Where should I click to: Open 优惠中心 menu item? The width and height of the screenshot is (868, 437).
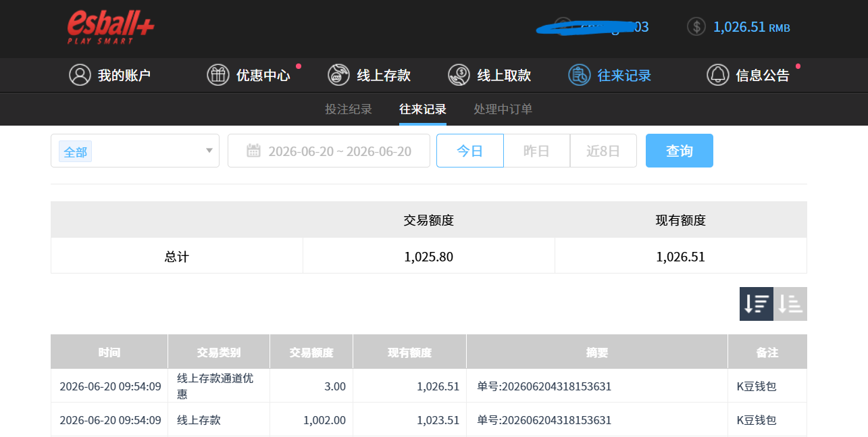pos(249,75)
